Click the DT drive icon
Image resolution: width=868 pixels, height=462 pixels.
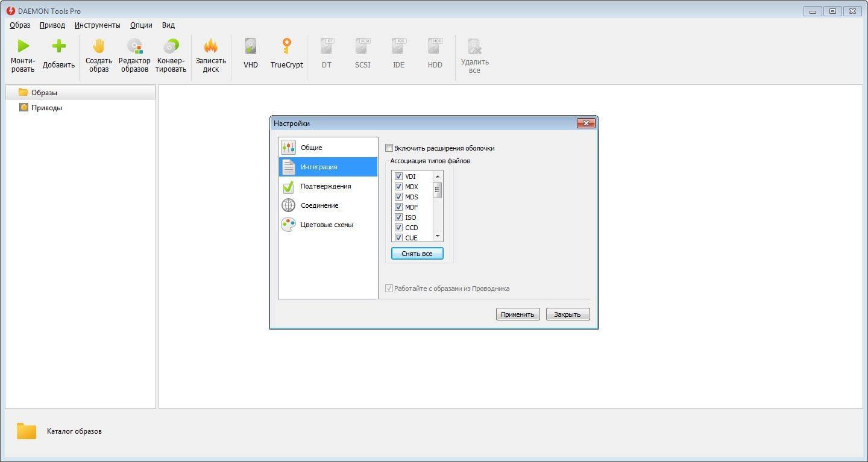[326, 46]
